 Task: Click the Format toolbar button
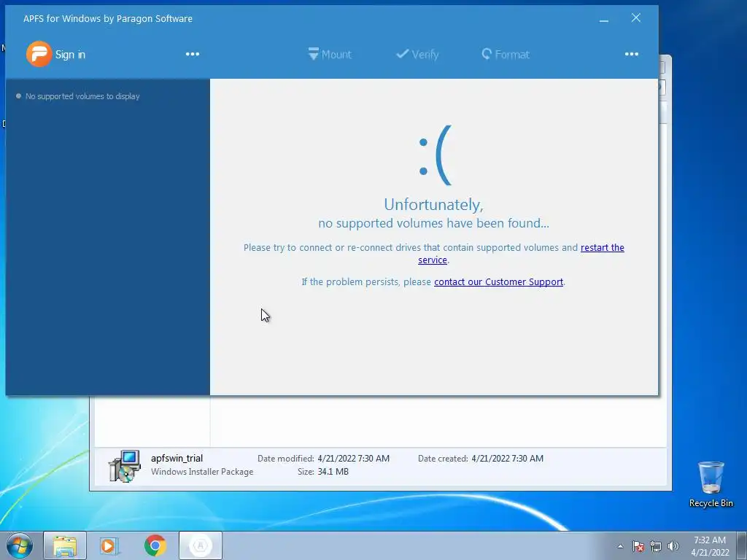point(506,54)
